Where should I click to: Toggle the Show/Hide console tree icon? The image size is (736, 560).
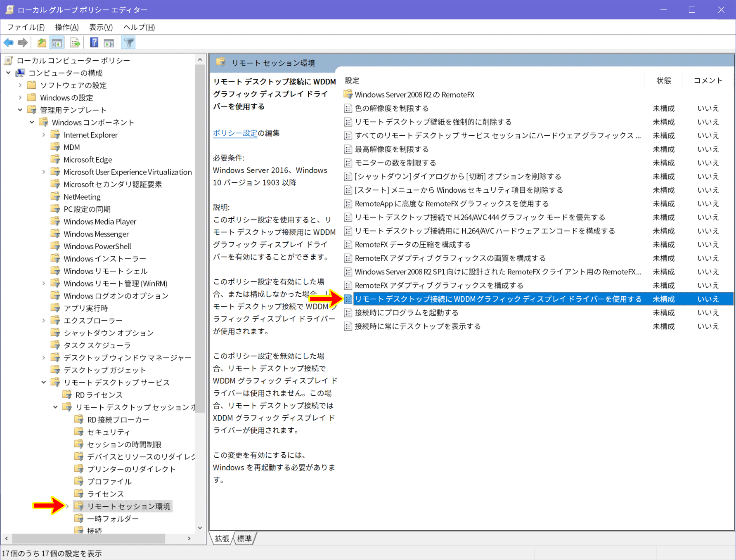tap(57, 43)
